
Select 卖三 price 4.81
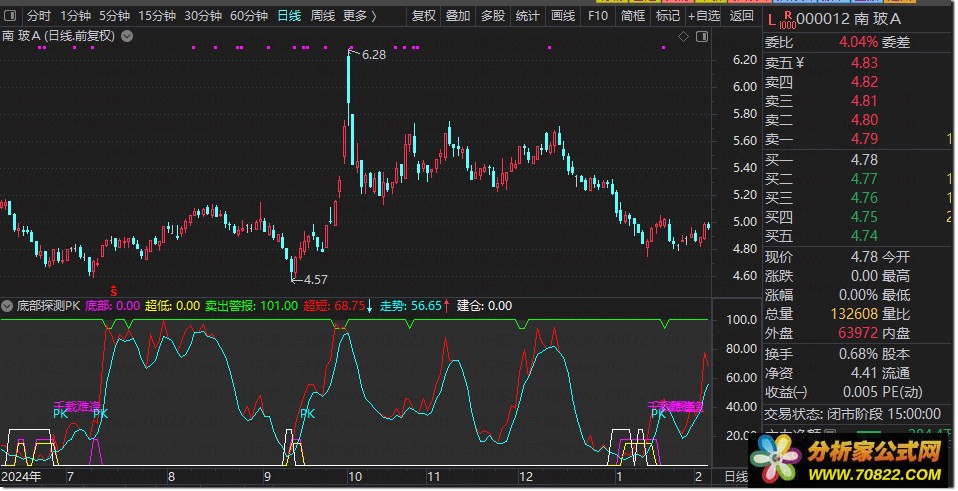pyautogui.click(x=864, y=101)
